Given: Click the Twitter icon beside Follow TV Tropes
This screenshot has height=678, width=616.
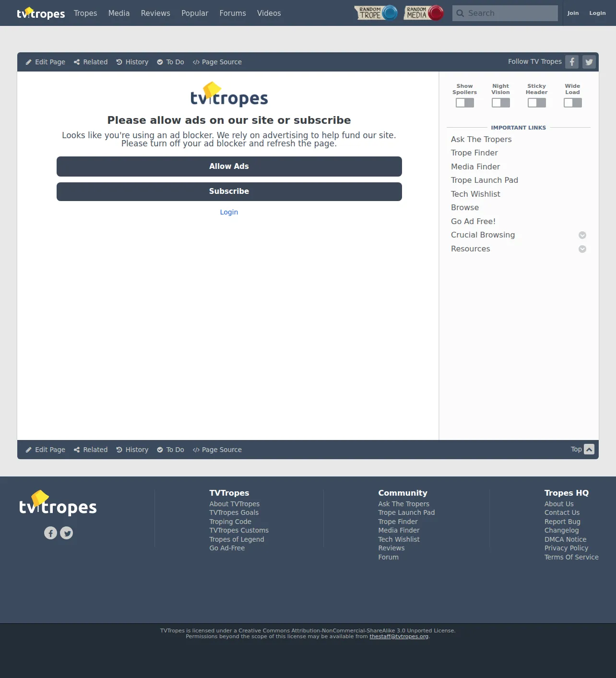Looking at the screenshot, I should click(x=589, y=62).
